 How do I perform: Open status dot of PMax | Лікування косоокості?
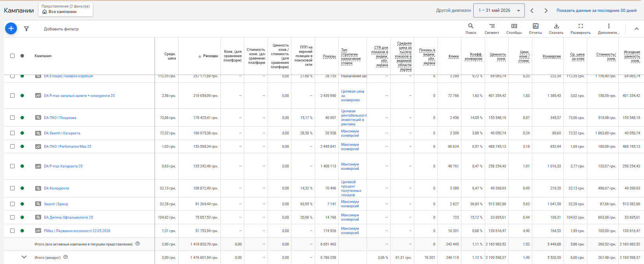point(22,231)
